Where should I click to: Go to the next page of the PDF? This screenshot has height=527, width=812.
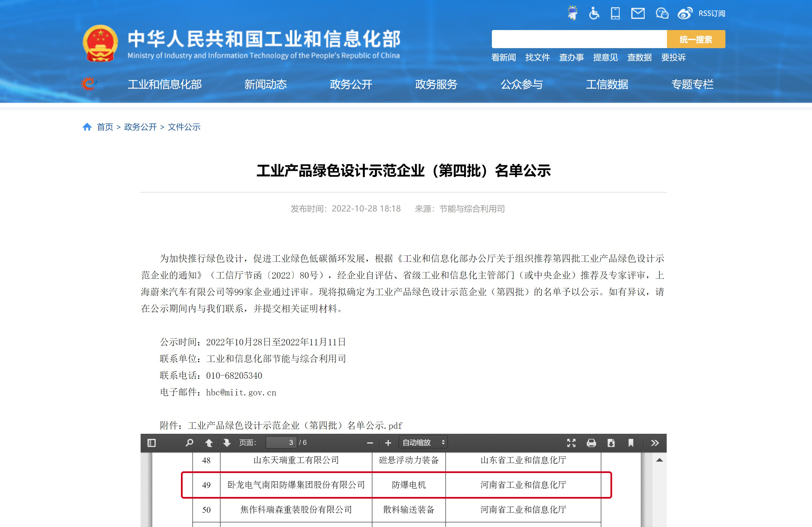(227, 443)
